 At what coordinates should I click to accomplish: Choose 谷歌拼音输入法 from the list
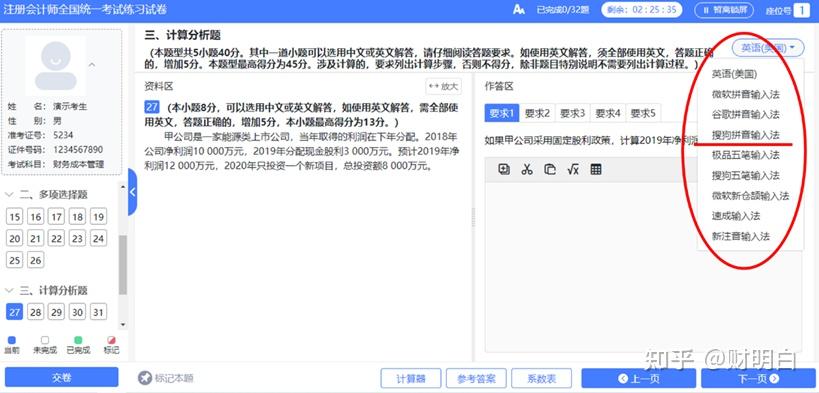click(x=745, y=114)
